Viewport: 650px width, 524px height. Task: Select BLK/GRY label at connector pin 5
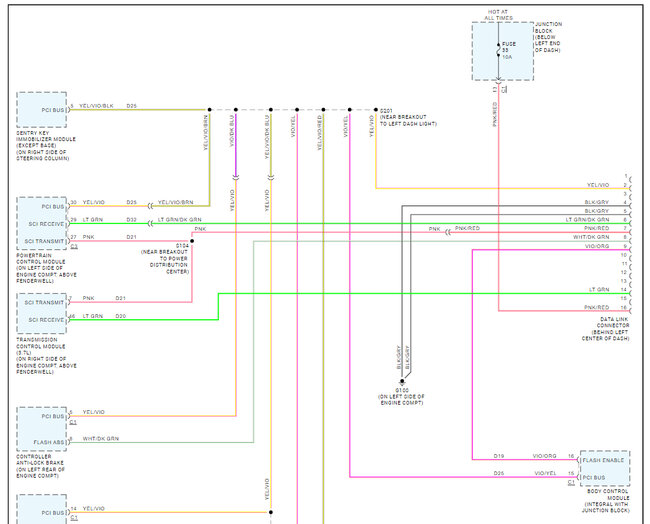tap(597, 211)
